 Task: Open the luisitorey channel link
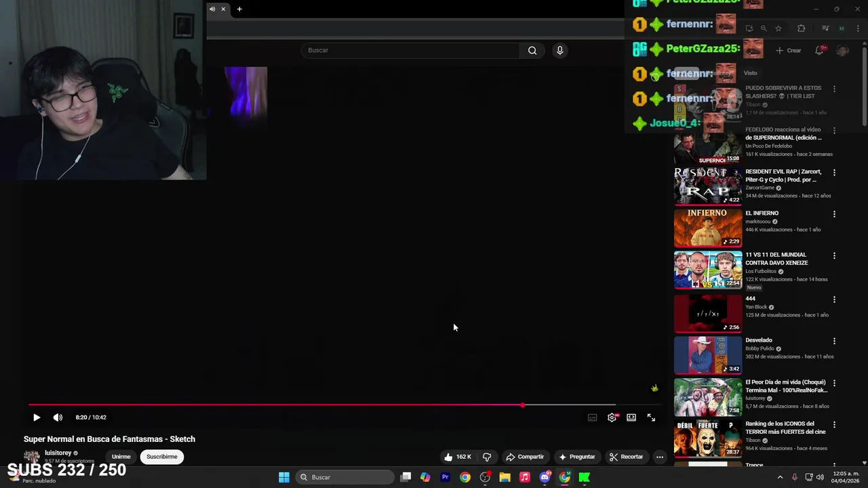[58, 453]
